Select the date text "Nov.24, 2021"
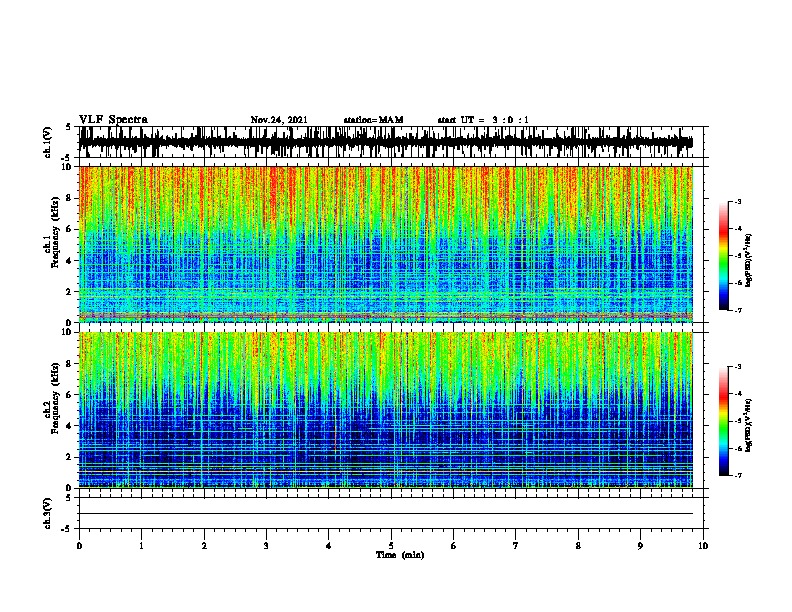Screen dimensions: 792x612 pyautogui.click(x=279, y=120)
